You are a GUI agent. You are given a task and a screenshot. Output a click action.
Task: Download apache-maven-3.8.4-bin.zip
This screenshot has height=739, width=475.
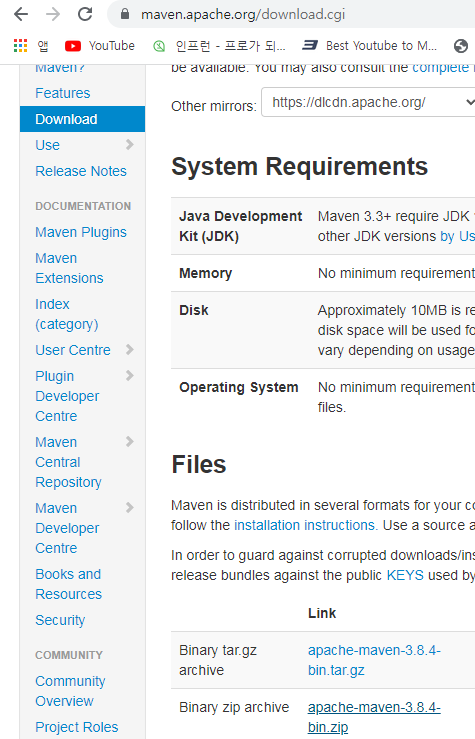(x=374, y=717)
